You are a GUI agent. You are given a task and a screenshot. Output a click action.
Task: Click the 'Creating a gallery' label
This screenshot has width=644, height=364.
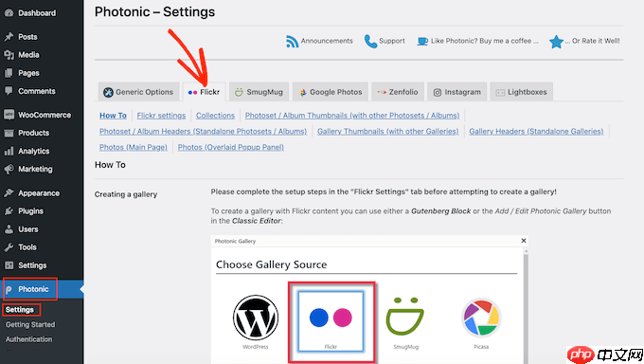click(x=126, y=194)
